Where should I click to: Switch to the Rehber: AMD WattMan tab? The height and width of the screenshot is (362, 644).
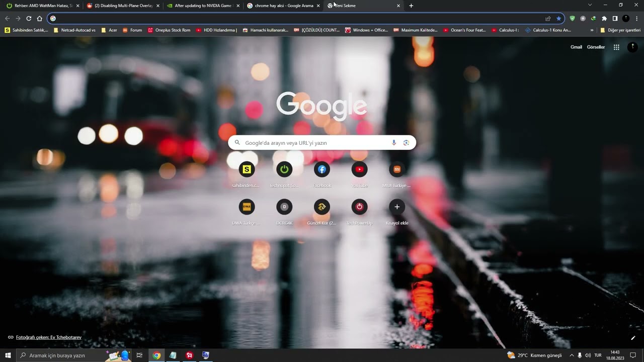point(43,6)
